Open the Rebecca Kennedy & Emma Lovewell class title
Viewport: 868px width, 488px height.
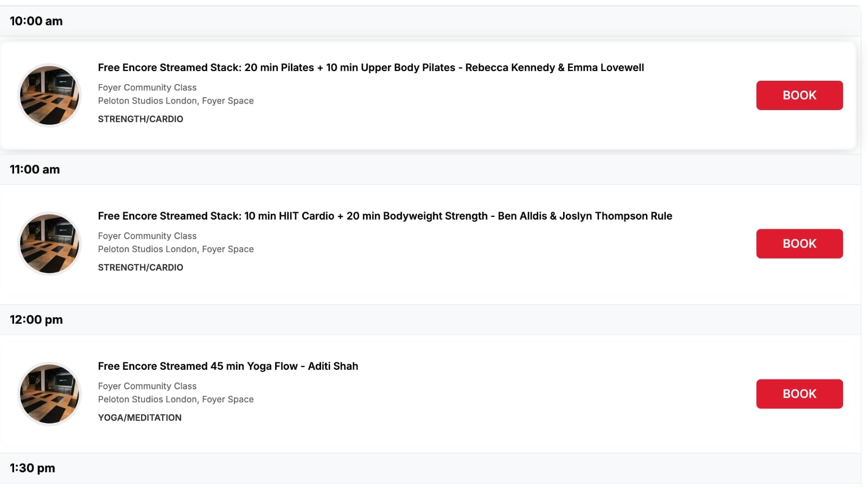point(371,68)
